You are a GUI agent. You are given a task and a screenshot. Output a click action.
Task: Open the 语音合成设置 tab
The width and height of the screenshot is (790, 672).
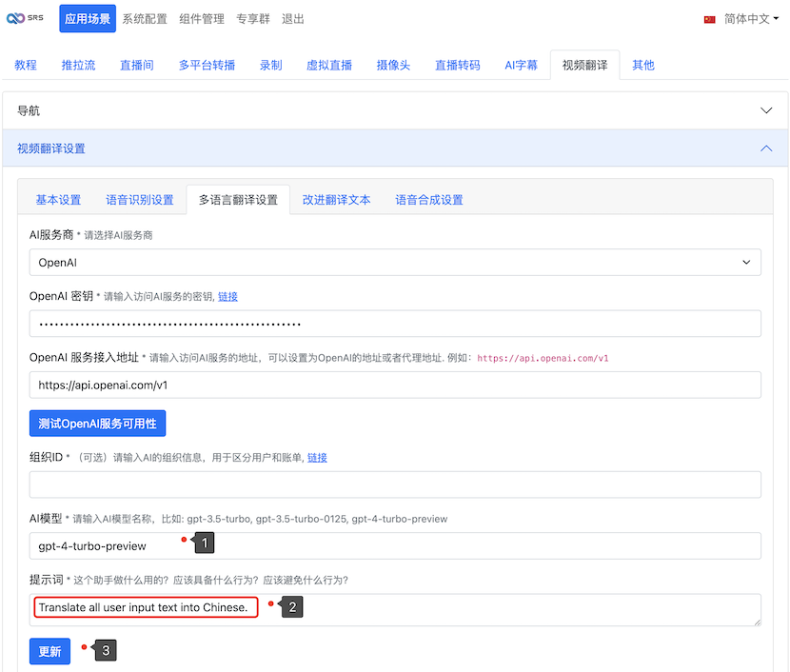(x=429, y=200)
